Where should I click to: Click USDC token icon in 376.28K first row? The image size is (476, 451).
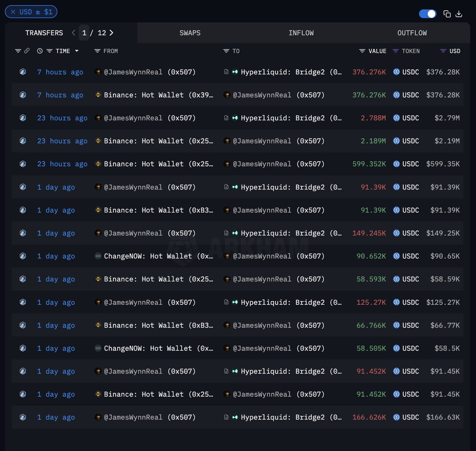coord(396,72)
